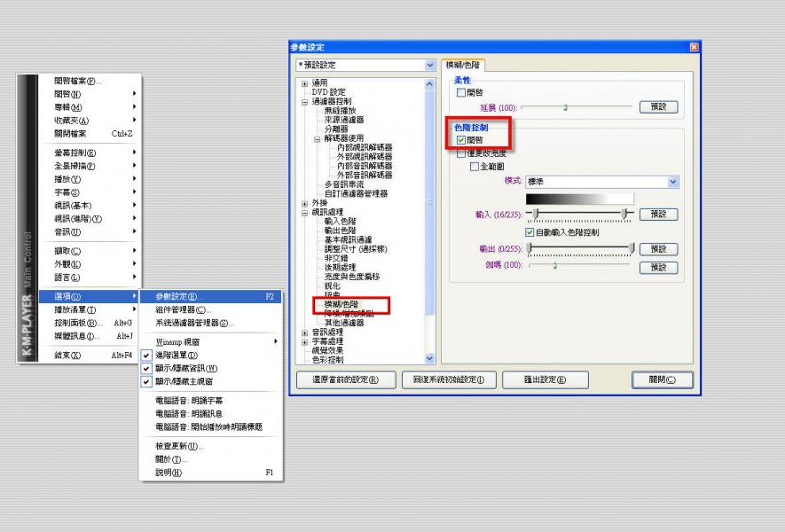785x532 pixels.
Task: Open the 字幕(S) submenu
Action: click(89, 192)
